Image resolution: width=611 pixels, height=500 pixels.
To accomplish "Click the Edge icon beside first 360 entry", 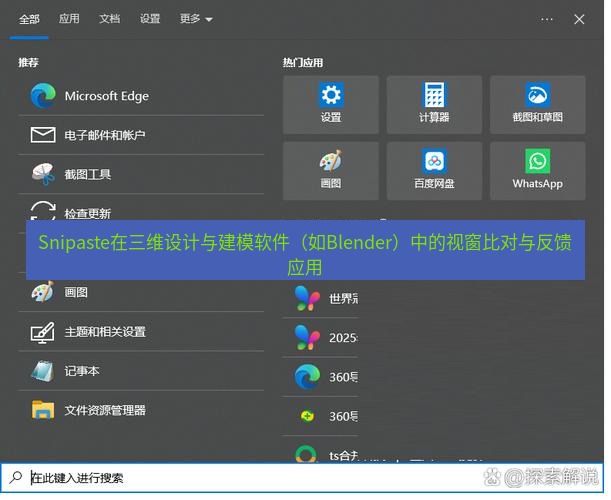I will tap(307, 376).
